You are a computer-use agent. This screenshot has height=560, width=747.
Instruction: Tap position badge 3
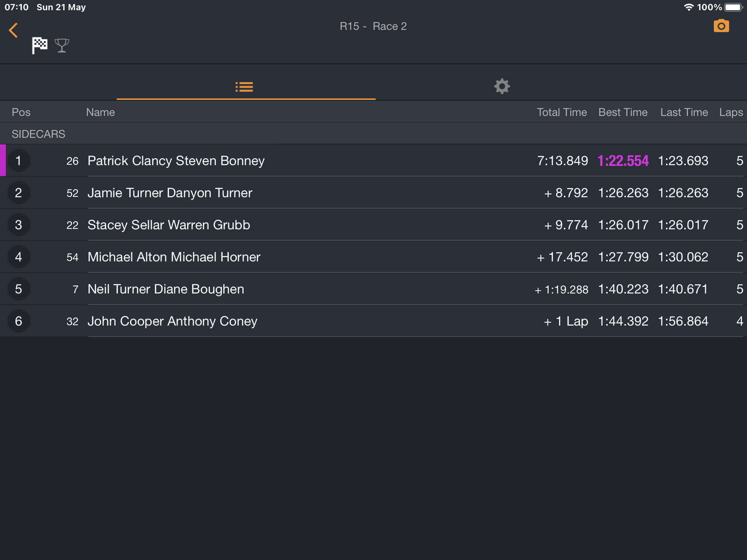19,225
